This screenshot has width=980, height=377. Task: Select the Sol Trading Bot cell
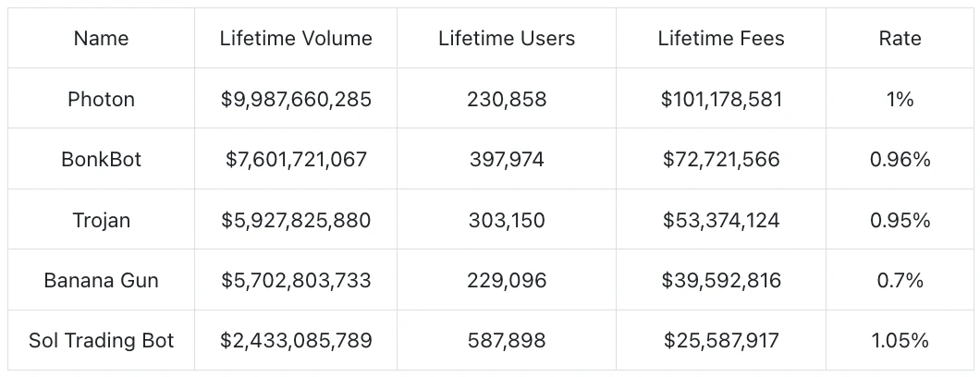pyautogui.click(x=101, y=341)
